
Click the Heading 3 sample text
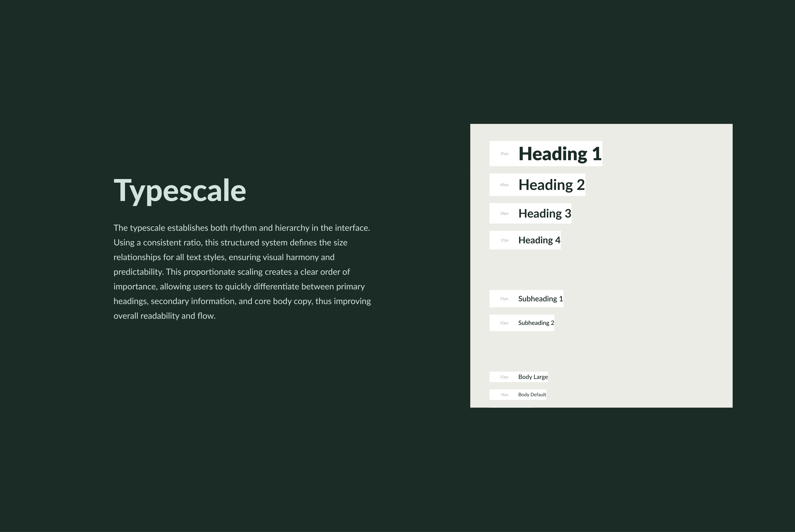click(545, 213)
